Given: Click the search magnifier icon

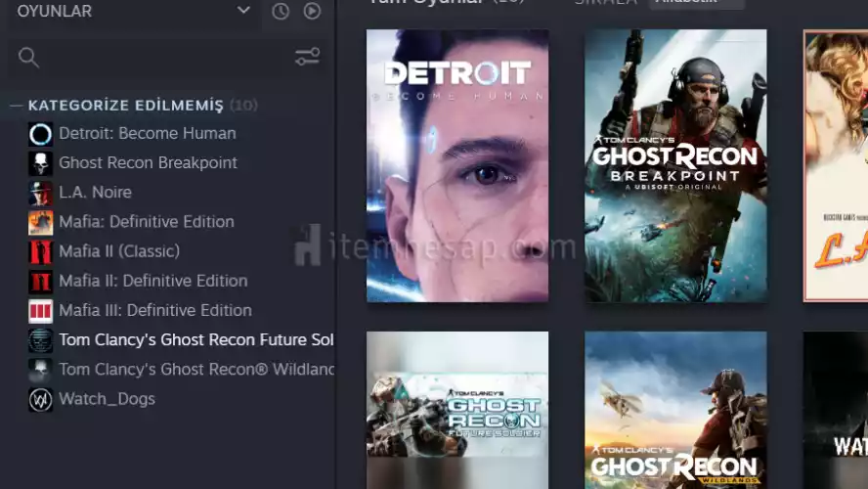Looking at the screenshot, I should coord(28,58).
